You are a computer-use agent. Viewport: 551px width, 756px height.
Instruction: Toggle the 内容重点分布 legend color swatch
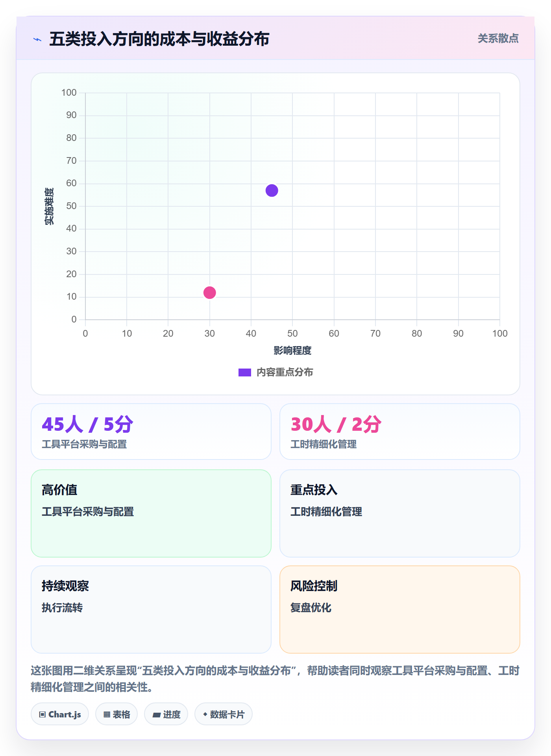(x=244, y=372)
